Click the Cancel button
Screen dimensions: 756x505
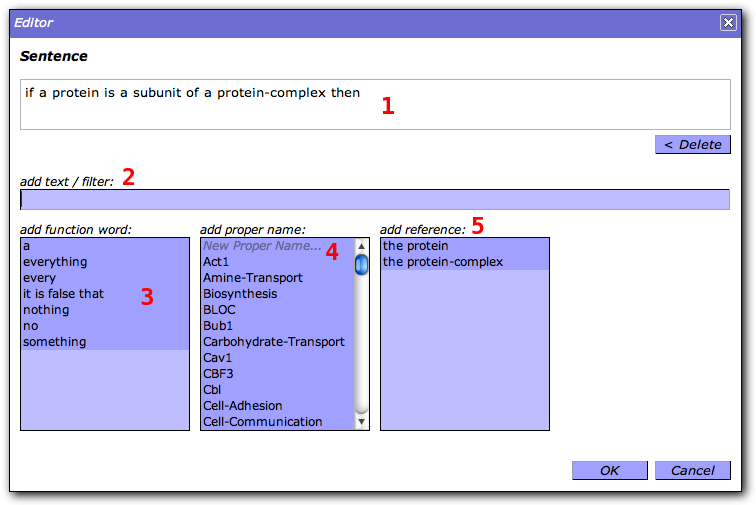click(692, 470)
